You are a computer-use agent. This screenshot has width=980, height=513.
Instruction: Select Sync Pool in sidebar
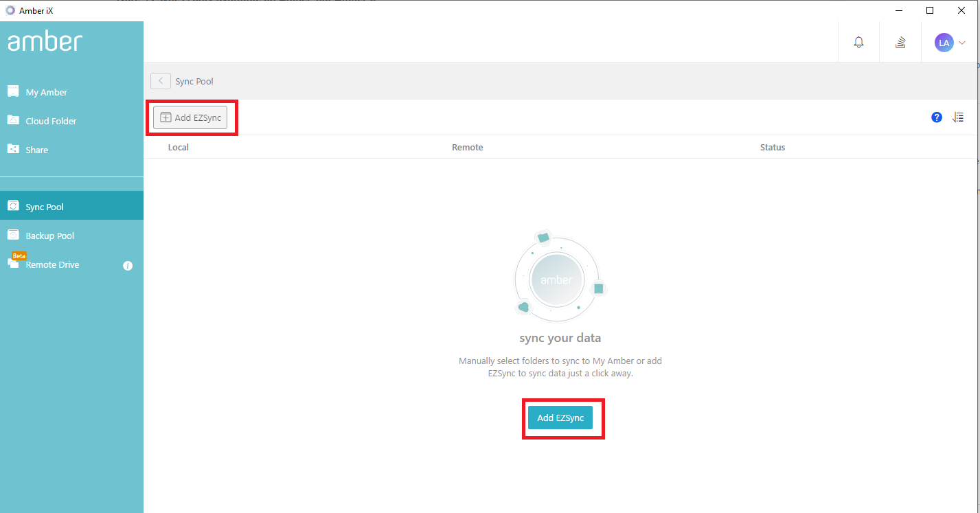point(71,206)
